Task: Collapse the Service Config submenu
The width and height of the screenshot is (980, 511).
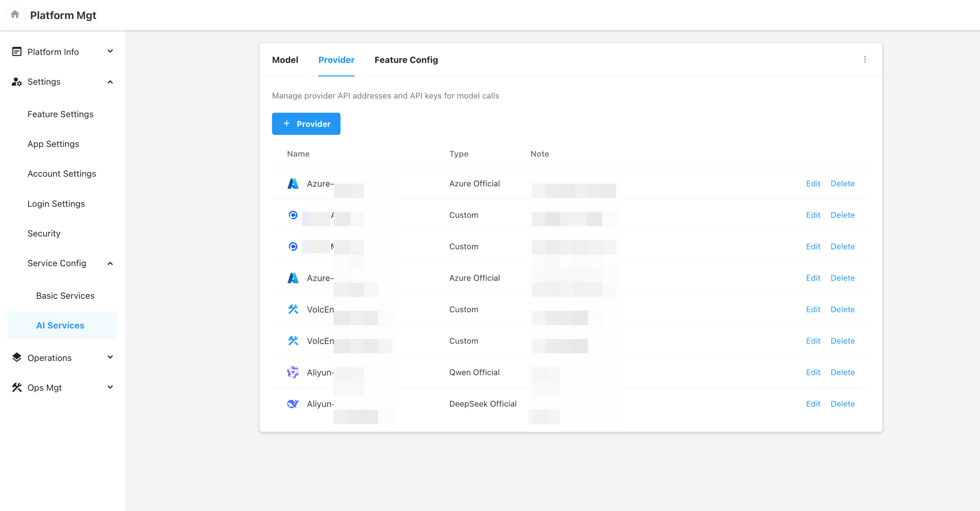Action: click(x=110, y=263)
